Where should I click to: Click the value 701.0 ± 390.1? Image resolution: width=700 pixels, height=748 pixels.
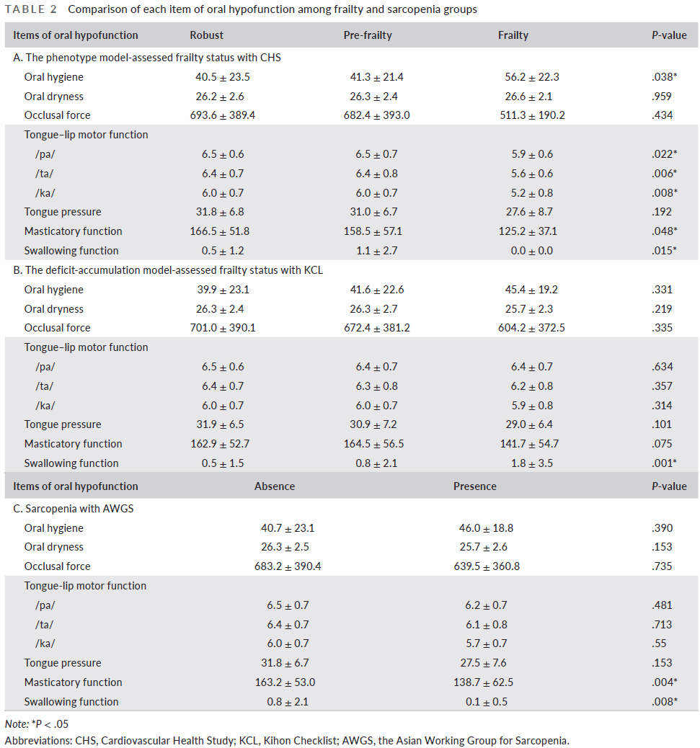223,328
